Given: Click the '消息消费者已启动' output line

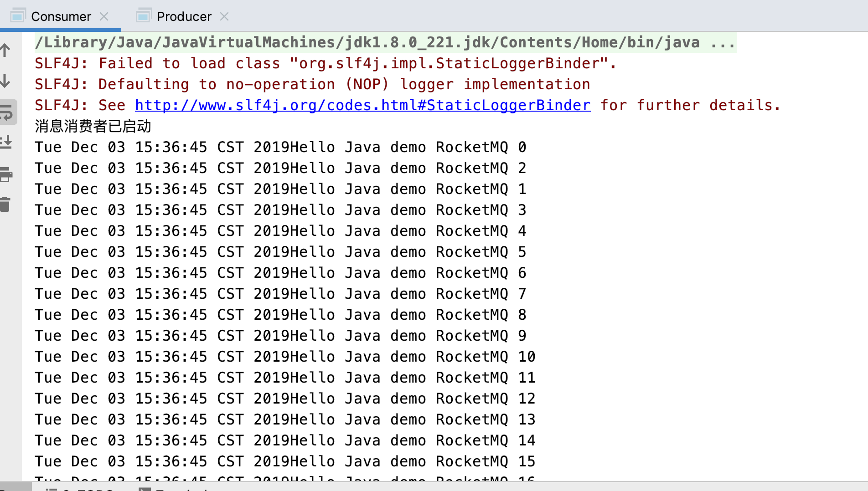Looking at the screenshot, I should [93, 126].
